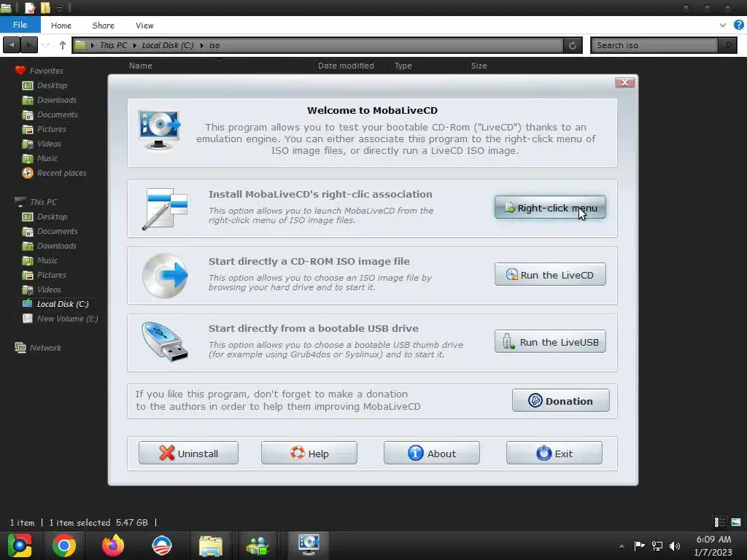Open Action Center flag icon
Viewport: 747px width, 560px height.
click(x=639, y=545)
